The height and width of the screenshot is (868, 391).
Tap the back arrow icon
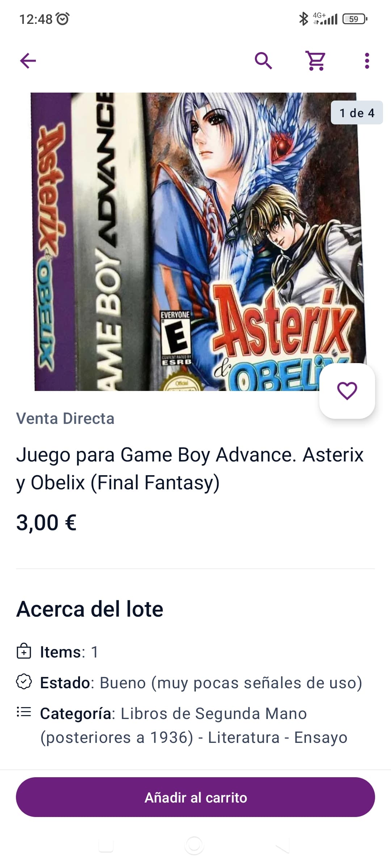pos(28,61)
